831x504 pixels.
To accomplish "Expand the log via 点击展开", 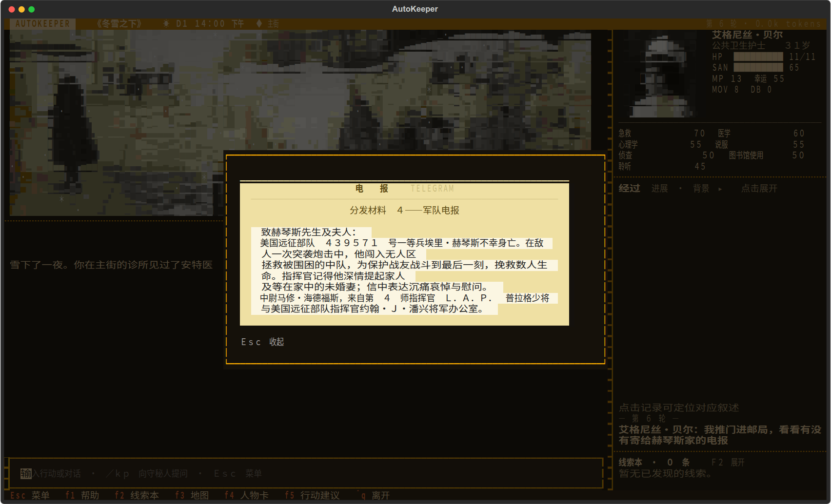I will 759,188.
